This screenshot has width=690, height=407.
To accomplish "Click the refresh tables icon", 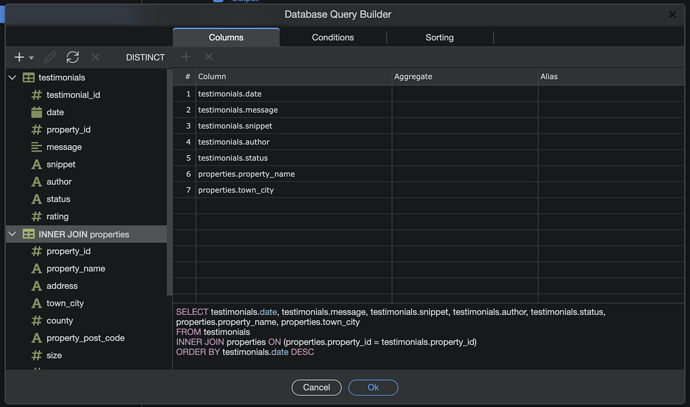I will pyautogui.click(x=73, y=57).
